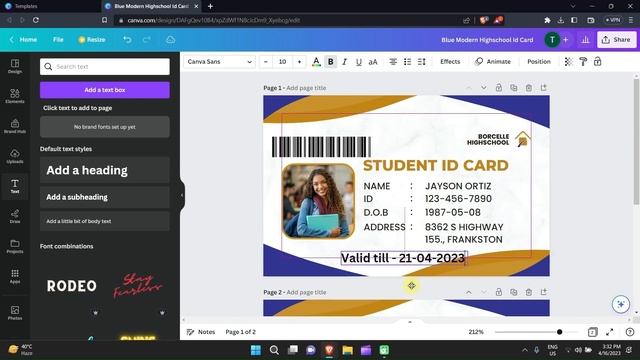
Task: Toggle bulleted list formatting
Action: [x=407, y=62]
